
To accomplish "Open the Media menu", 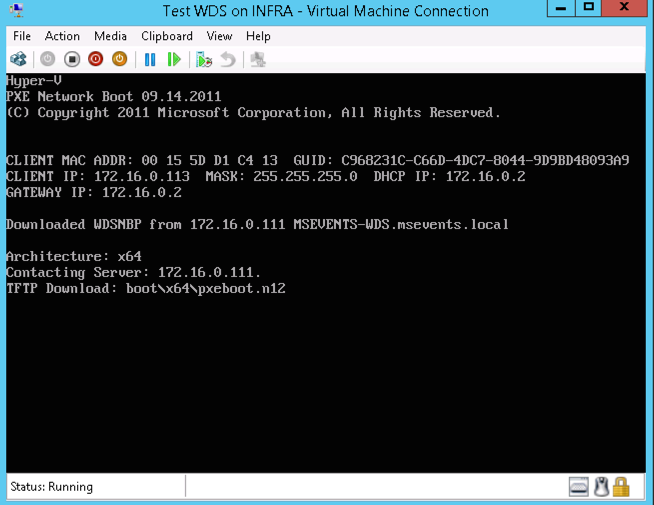I will 110,36.
